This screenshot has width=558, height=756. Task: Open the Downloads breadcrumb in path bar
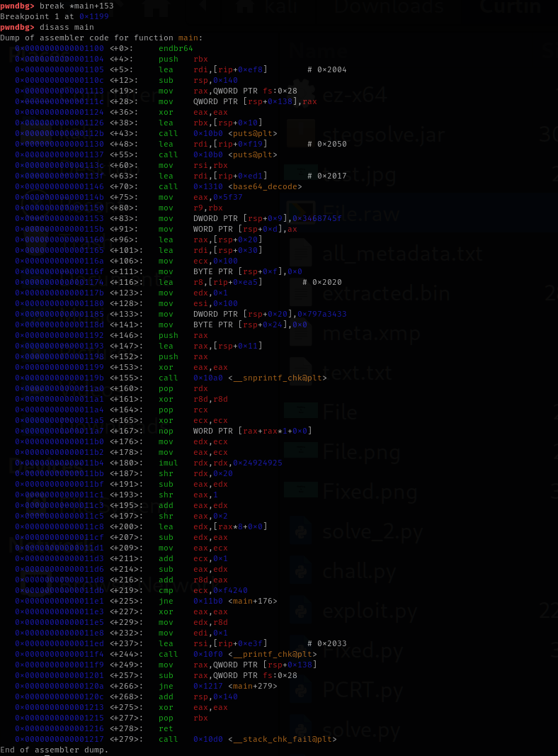[389, 7]
